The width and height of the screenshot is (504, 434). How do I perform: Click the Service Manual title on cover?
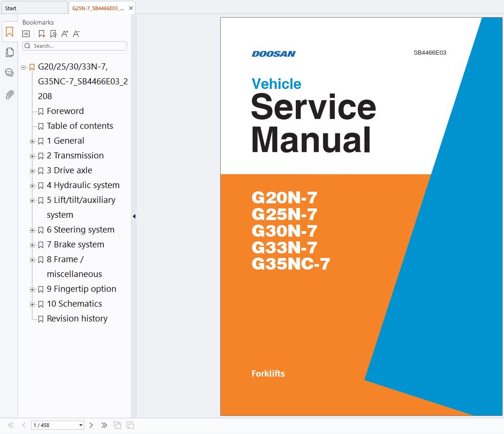pos(313,123)
